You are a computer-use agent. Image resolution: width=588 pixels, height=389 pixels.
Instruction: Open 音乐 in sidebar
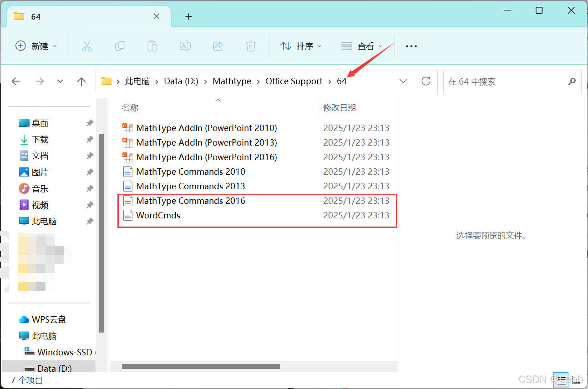(40, 189)
